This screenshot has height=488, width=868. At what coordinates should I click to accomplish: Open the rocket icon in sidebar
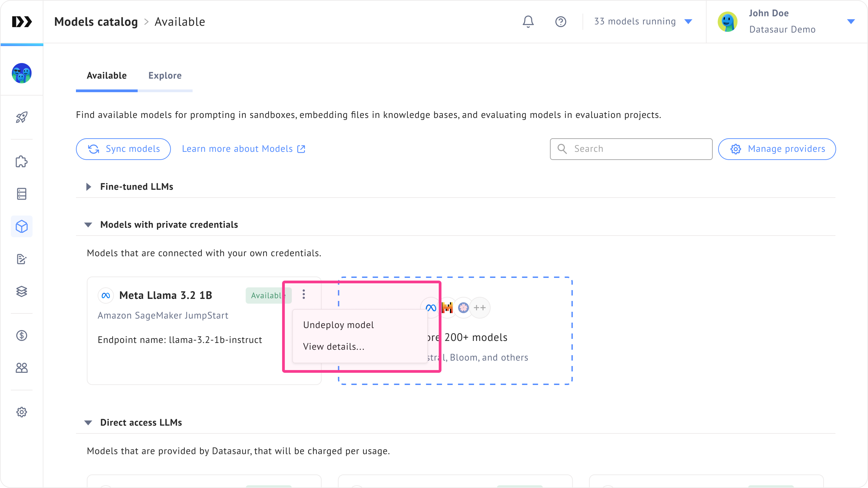[22, 118]
